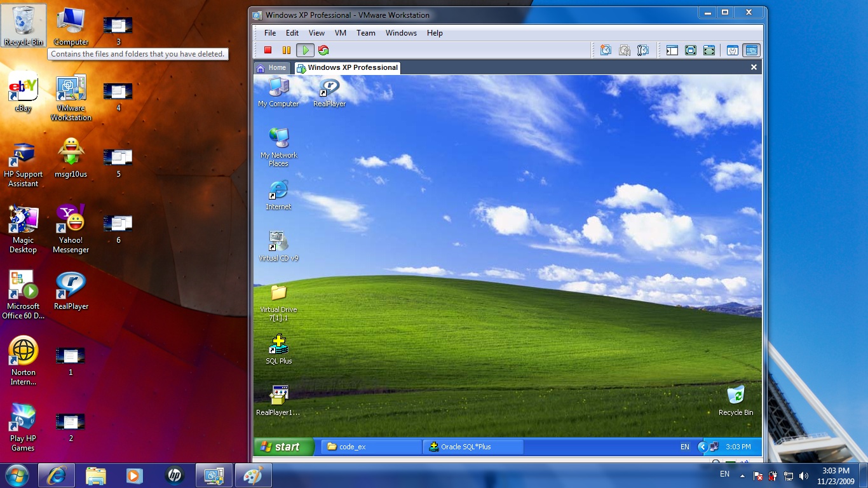Click the XP start button

pos(283,447)
